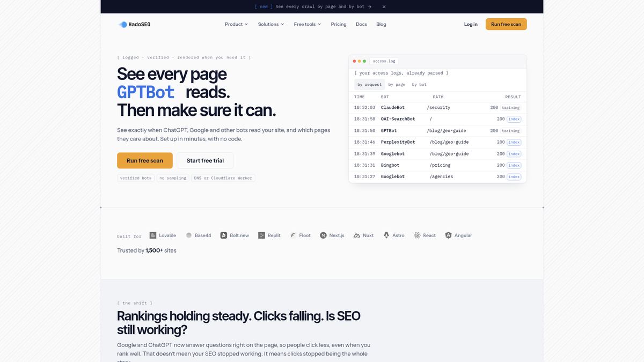This screenshot has height=362, width=644.
Task: Click the React logo icon
Action: 417,235
